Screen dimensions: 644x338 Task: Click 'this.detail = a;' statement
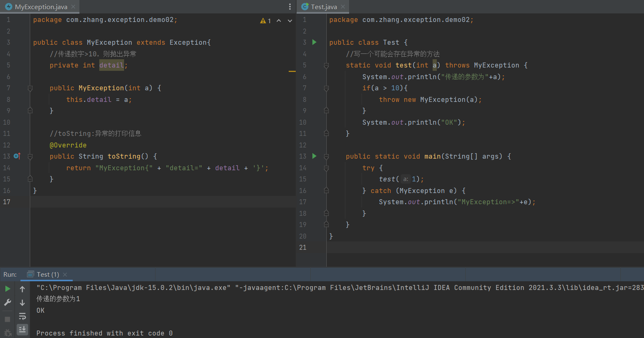click(x=99, y=99)
